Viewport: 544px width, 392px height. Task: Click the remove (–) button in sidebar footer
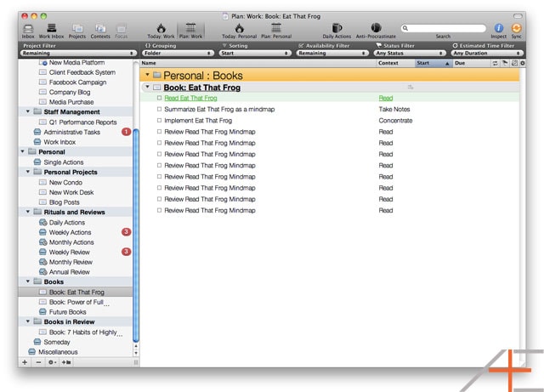(x=38, y=362)
